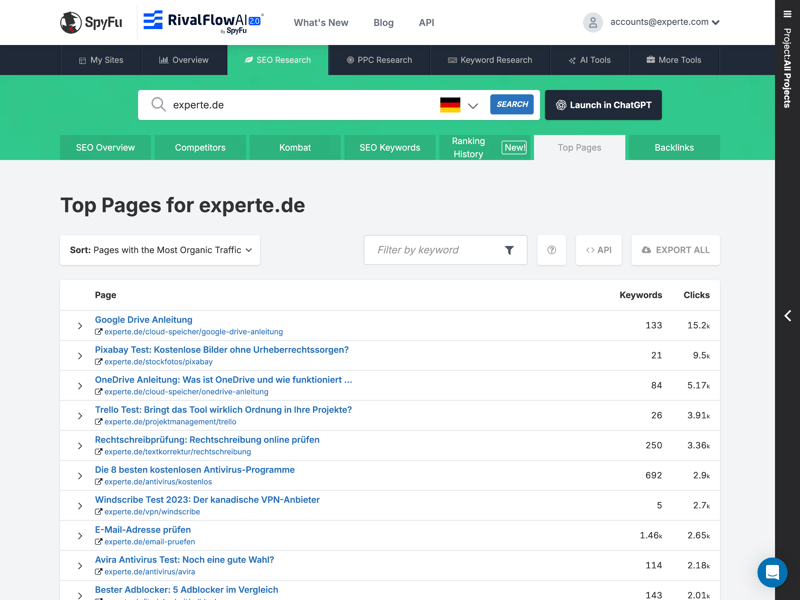Screen dimensions: 800x600
Task: Open external link icon for google-drive-anleitung URL
Action: [99, 332]
